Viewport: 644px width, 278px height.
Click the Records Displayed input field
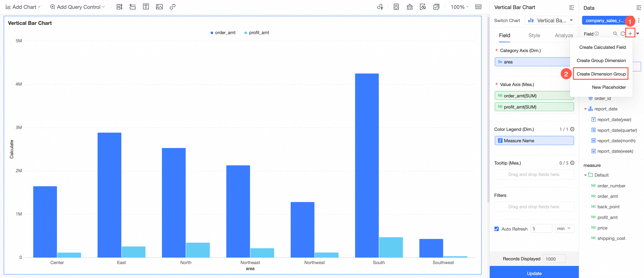554,259
